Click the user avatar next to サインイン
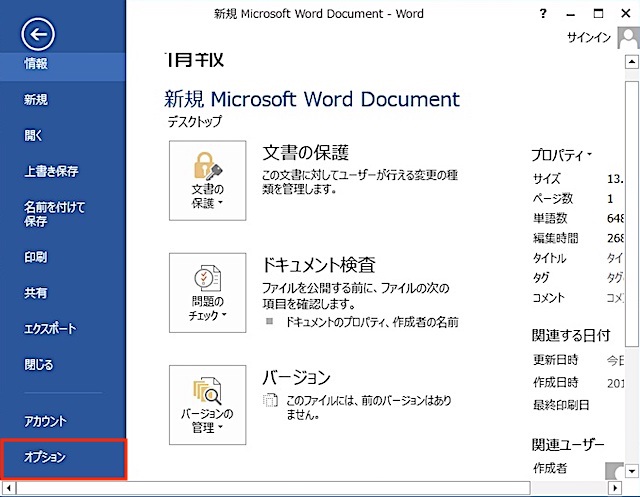This screenshot has height=497, width=640. coord(629,38)
